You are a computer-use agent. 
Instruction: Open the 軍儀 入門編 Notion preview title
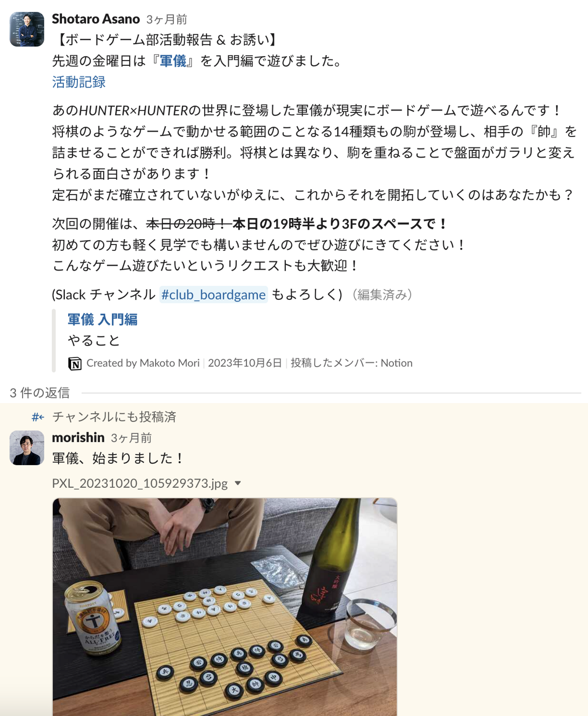pos(102,319)
